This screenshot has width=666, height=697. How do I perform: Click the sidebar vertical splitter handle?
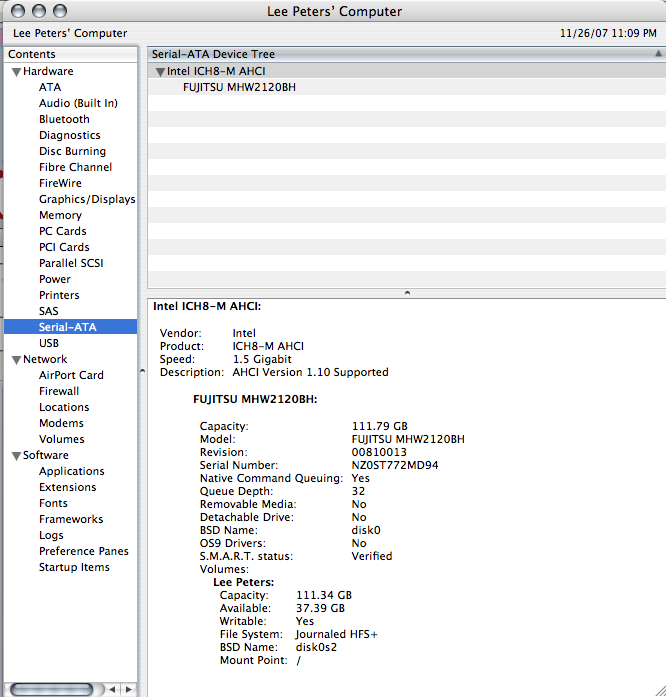[x=142, y=371]
